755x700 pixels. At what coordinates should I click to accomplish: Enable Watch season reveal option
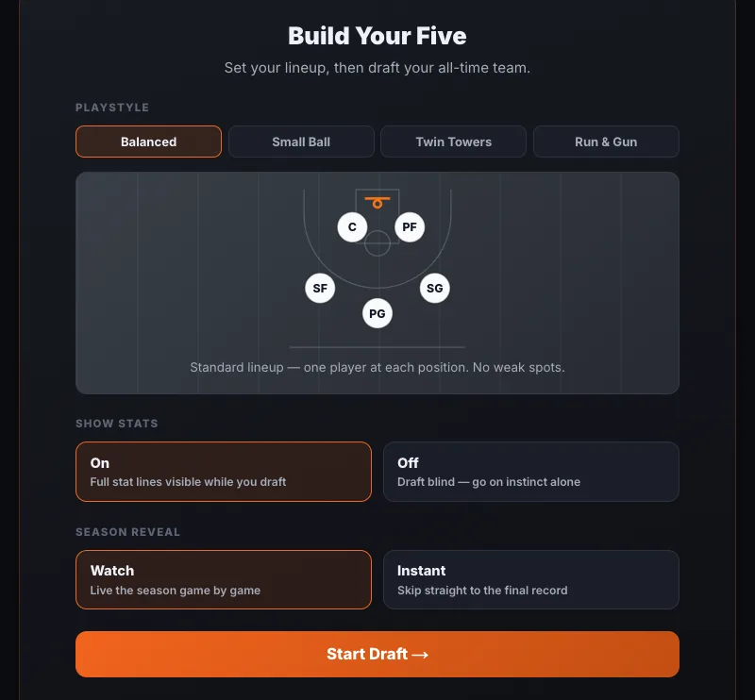pos(224,579)
